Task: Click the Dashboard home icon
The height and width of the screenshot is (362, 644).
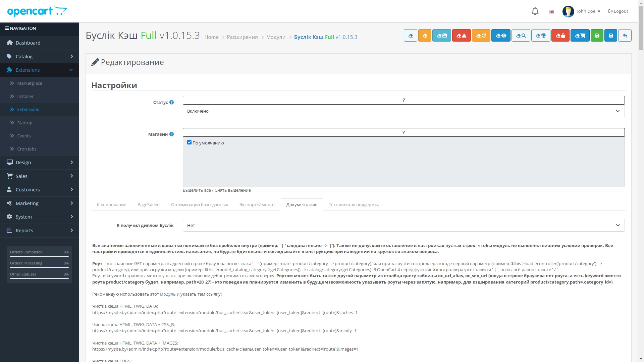Action: (10, 43)
